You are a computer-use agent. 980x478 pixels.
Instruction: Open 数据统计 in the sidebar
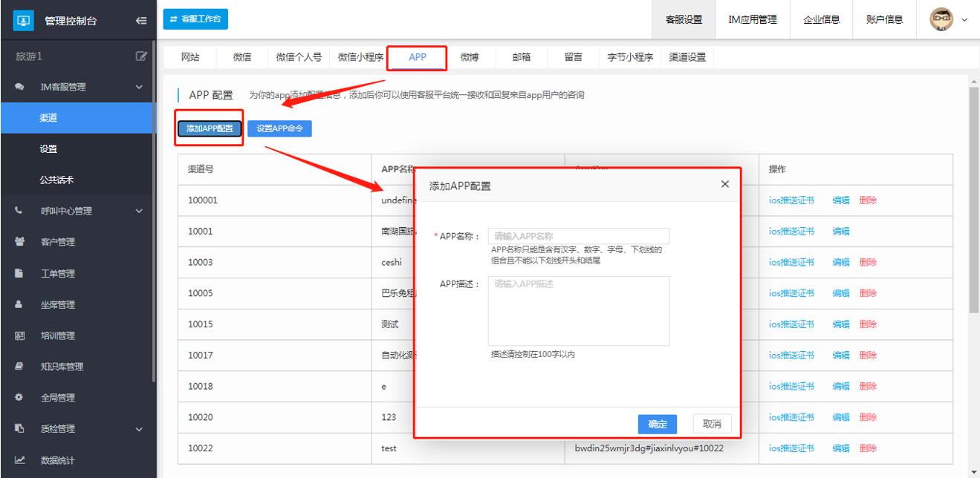pyautogui.click(x=58, y=460)
